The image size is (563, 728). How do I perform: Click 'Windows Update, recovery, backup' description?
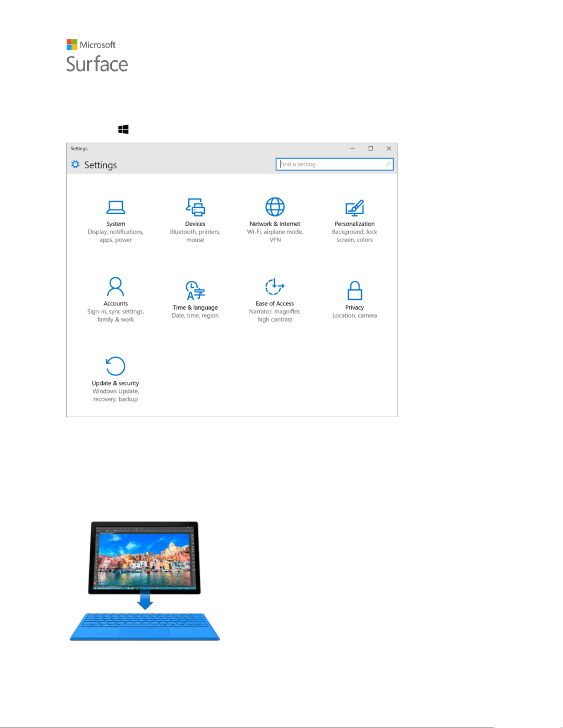[x=115, y=395]
